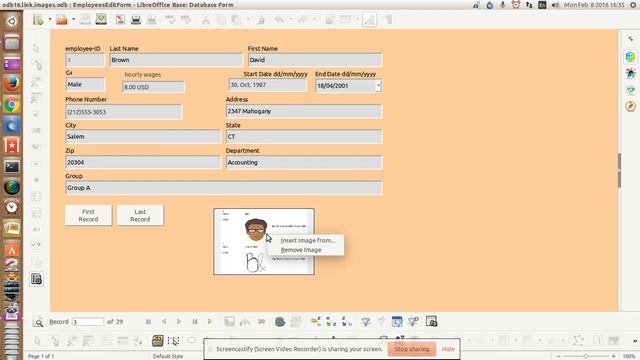
Task: Click the State field 'CT'
Action: pos(304,137)
